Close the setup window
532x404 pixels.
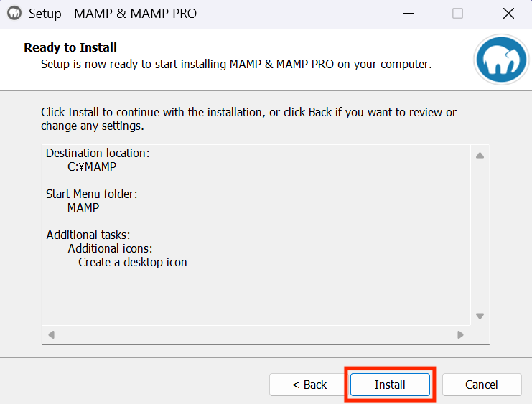point(508,14)
